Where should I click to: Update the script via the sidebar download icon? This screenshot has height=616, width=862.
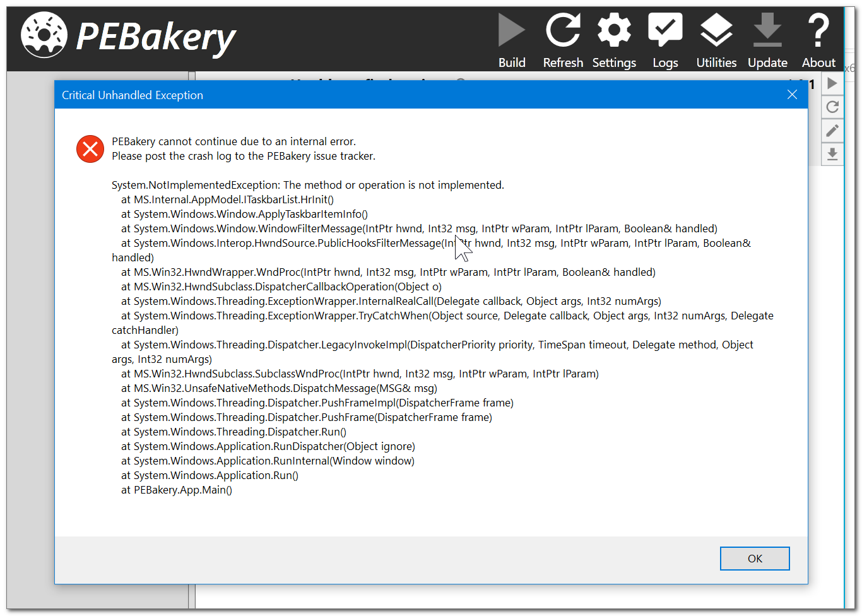coord(832,154)
